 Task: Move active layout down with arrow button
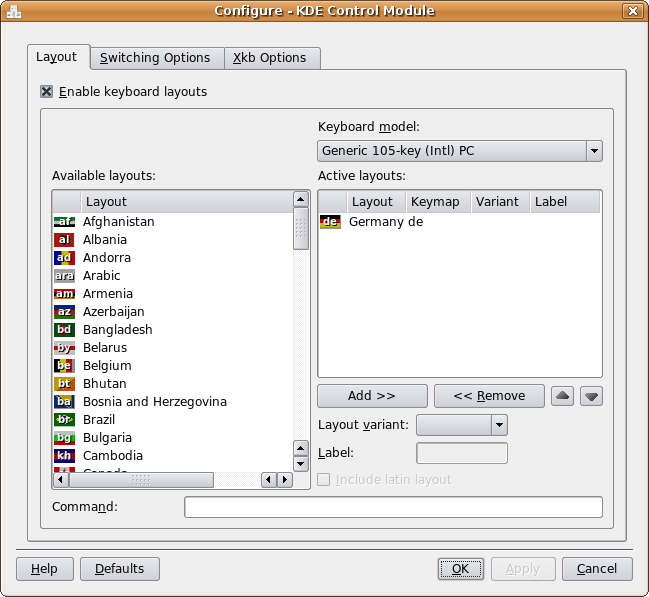pyautogui.click(x=591, y=396)
